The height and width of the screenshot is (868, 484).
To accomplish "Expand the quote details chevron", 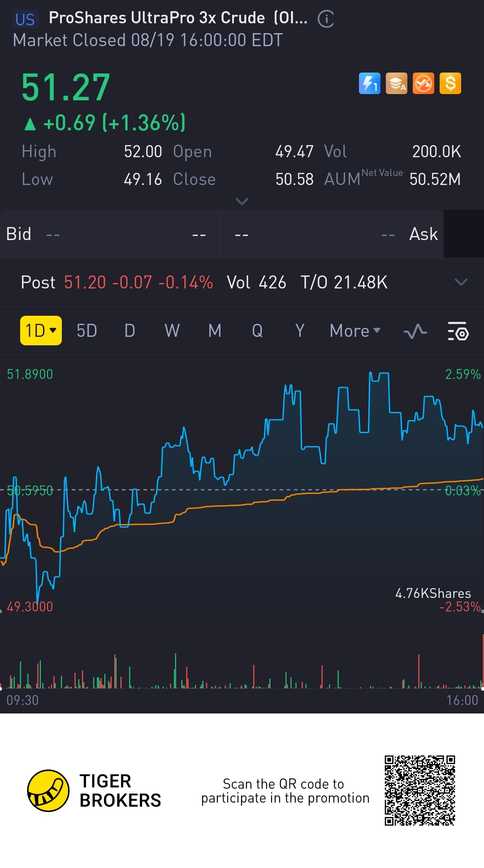I will 242,202.
